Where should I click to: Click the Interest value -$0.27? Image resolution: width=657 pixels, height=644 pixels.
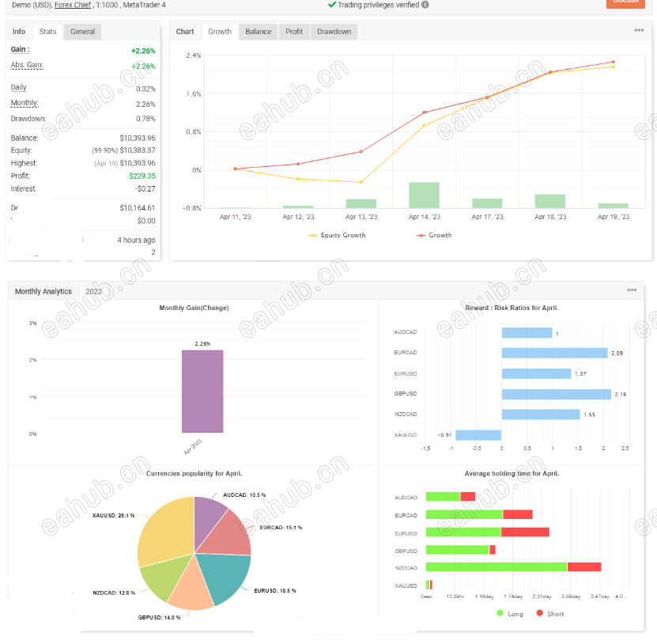pos(145,188)
